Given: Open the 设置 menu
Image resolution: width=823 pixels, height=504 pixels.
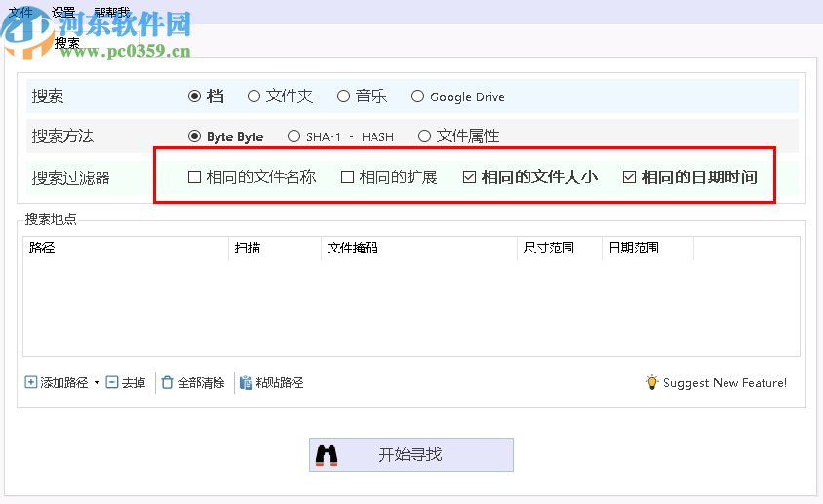Looking at the screenshot, I should 63,12.
